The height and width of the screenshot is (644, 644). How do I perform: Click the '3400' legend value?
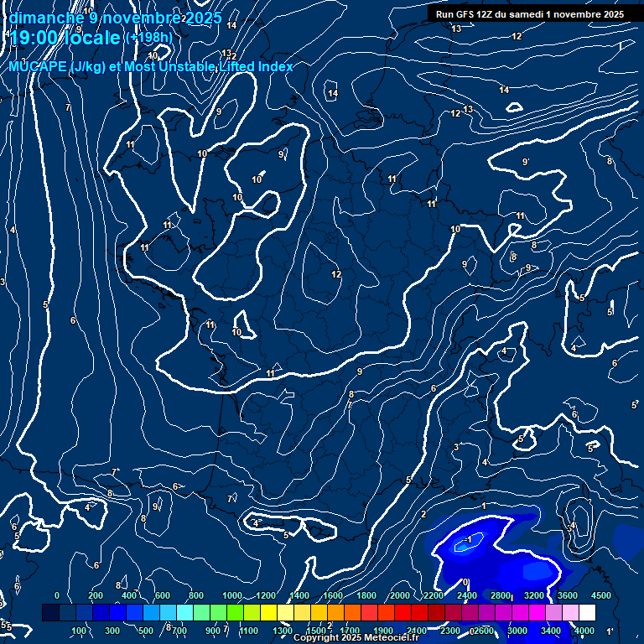point(551,631)
